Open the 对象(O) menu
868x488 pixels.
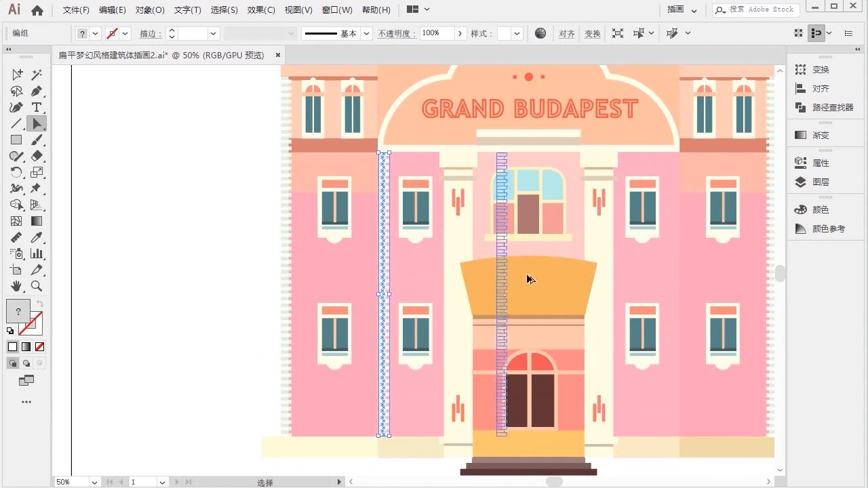click(x=150, y=10)
